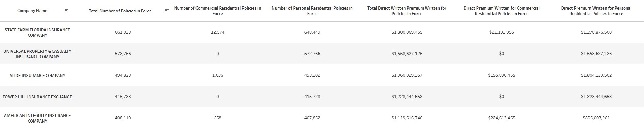The width and height of the screenshot is (644, 128).
Task: Click American Integrity commercial premium $224,613,465
Action: coord(502,118)
